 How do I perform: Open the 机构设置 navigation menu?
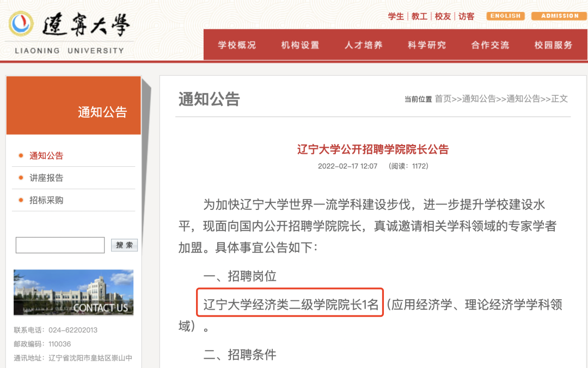point(301,45)
